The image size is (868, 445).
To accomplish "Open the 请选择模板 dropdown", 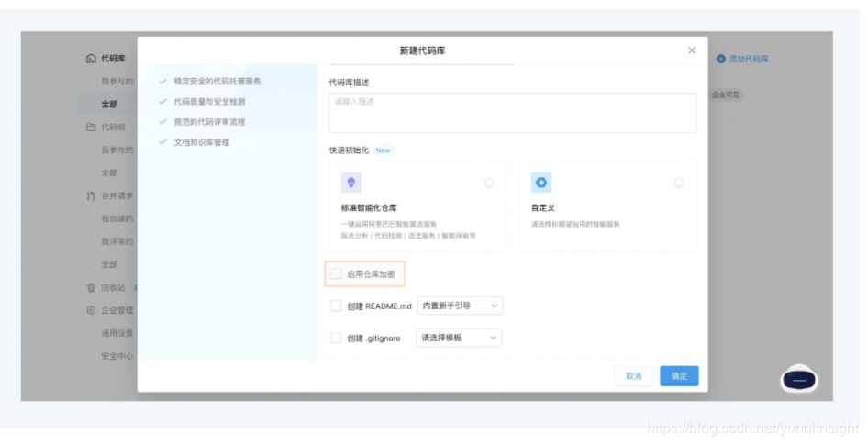I will pyautogui.click(x=459, y=338).
